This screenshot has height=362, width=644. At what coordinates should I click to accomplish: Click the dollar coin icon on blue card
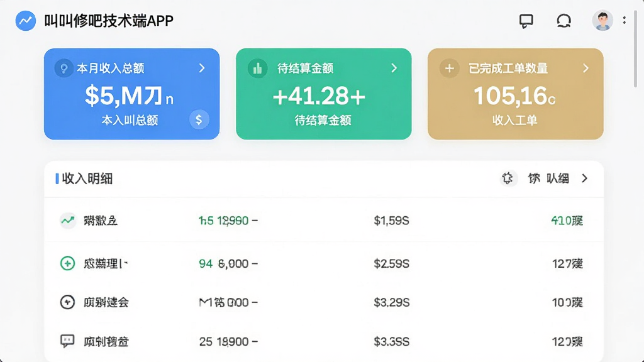point(199,119)
